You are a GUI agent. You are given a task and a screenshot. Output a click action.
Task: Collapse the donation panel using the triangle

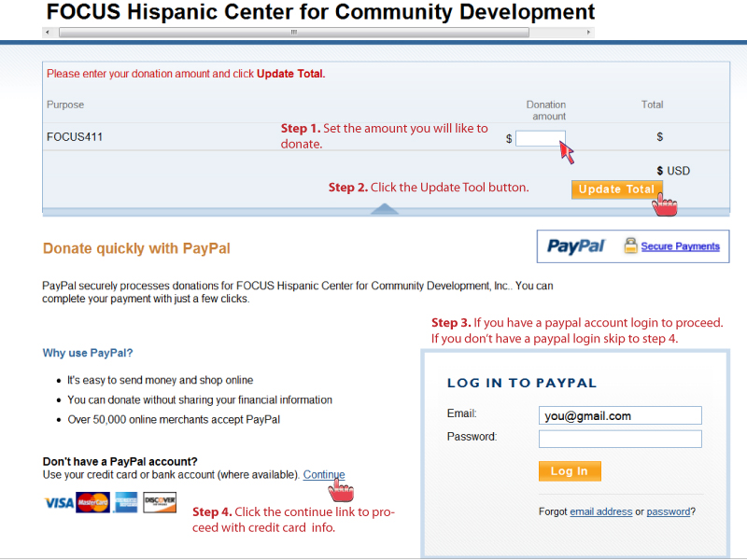pos(384,209)
